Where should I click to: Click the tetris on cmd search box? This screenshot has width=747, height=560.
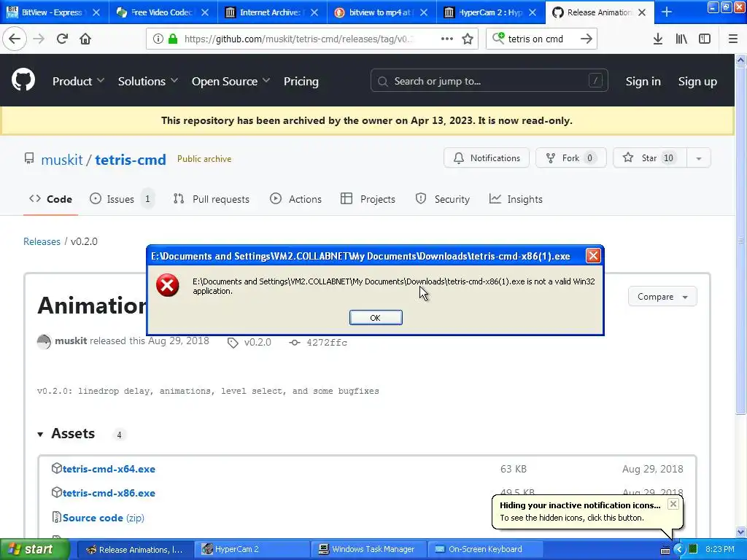[x=543, y=39]
